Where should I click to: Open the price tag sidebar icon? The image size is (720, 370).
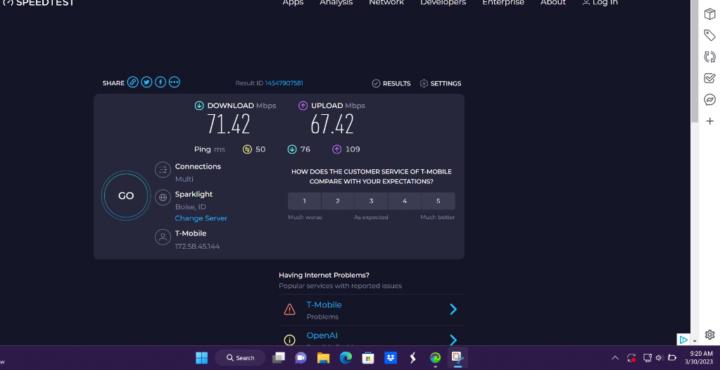coord(709,35)
